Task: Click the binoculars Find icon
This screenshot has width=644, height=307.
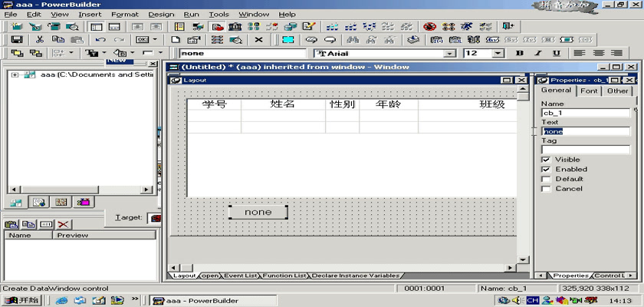Action: [x=353, y=40]
